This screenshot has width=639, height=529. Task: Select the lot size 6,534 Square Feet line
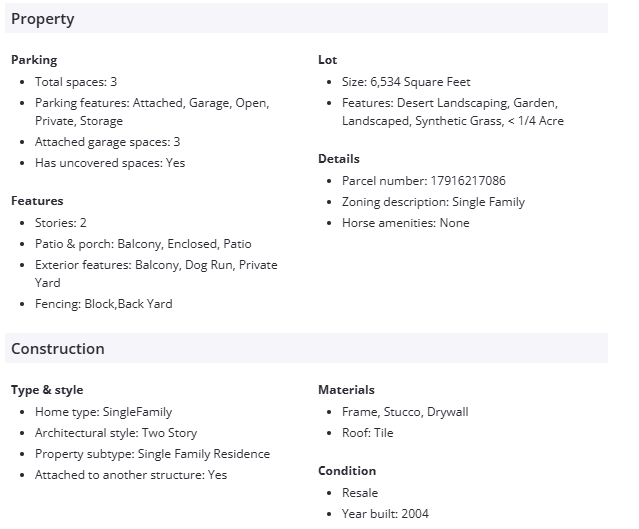click(x=406, y=82)
